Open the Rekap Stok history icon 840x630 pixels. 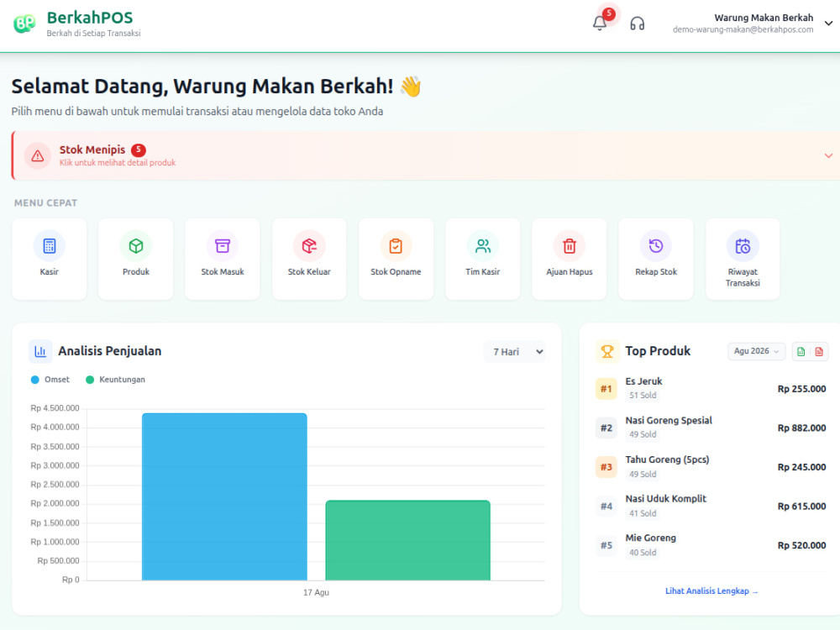tap(656, 246)
